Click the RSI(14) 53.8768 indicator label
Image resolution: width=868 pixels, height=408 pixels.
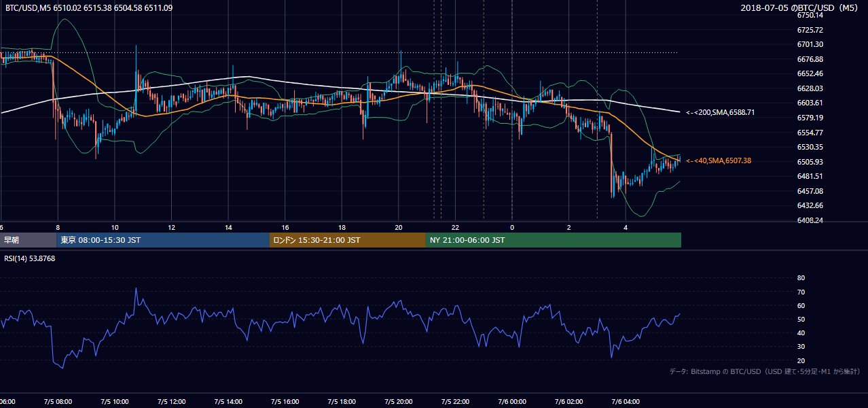pos(30,258)
